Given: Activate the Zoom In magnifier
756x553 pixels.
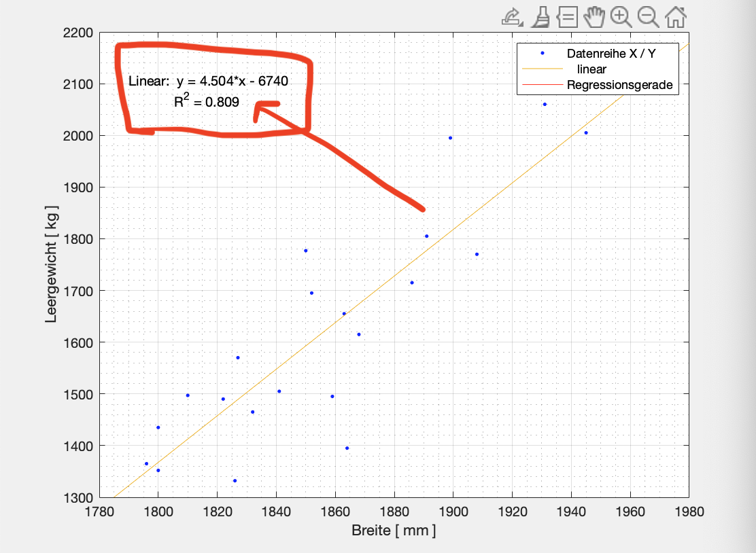Looking at the screenshot, I should click(621, 16).
